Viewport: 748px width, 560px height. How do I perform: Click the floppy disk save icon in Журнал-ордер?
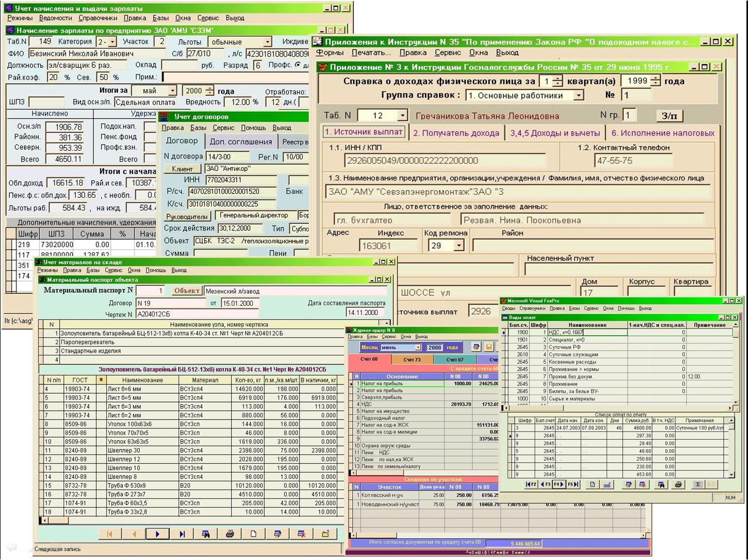[488, 347]
